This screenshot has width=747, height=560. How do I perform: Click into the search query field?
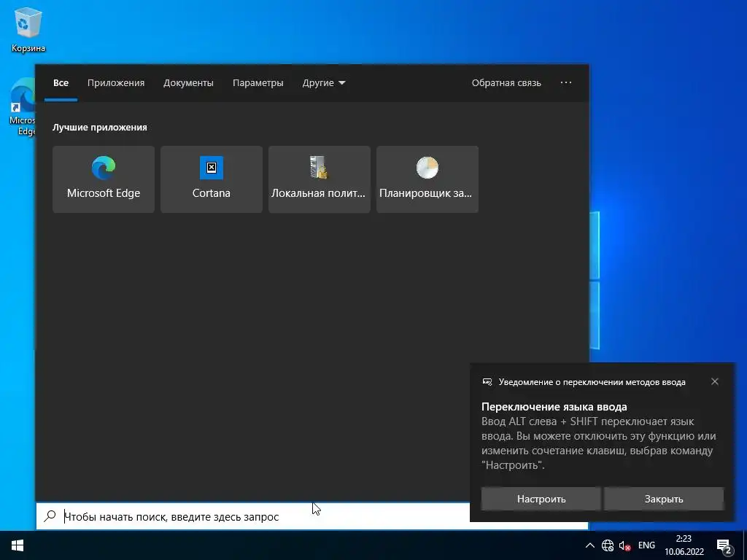click(x=312, y=517)
